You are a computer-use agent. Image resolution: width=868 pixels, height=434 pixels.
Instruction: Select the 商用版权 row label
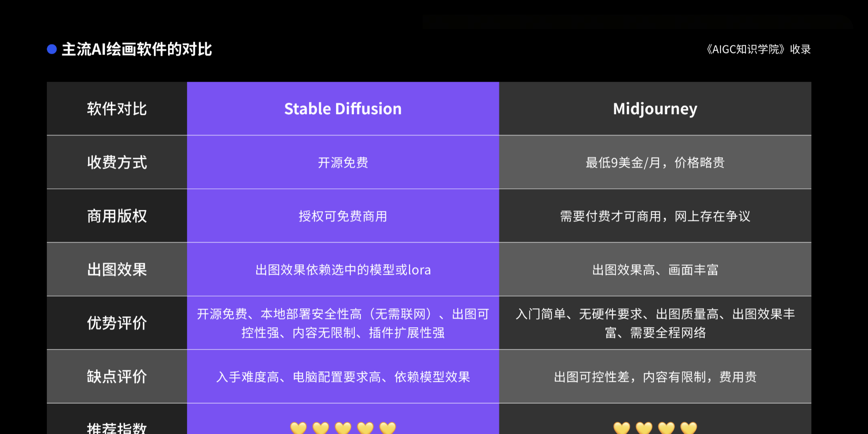[x=117, y=216]
